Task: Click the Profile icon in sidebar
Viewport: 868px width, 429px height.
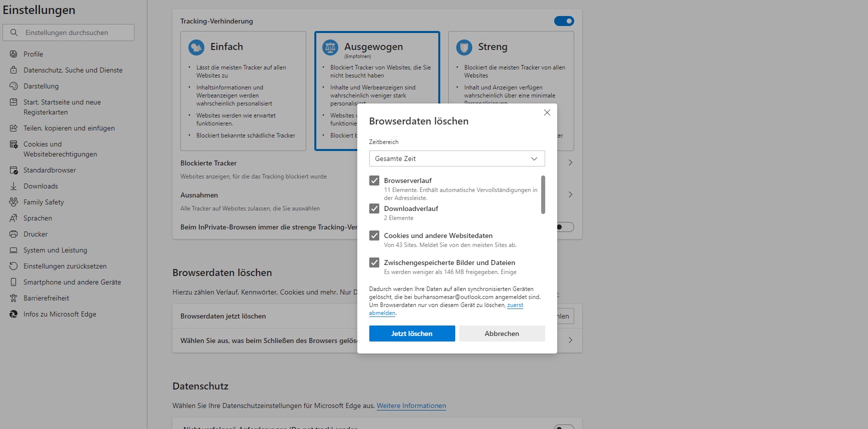Action: point(13,54)
